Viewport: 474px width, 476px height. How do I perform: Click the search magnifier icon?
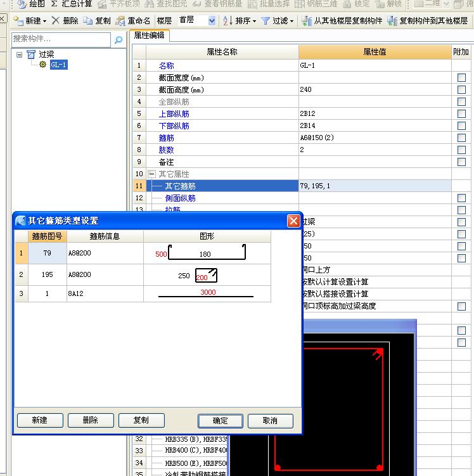118,39
